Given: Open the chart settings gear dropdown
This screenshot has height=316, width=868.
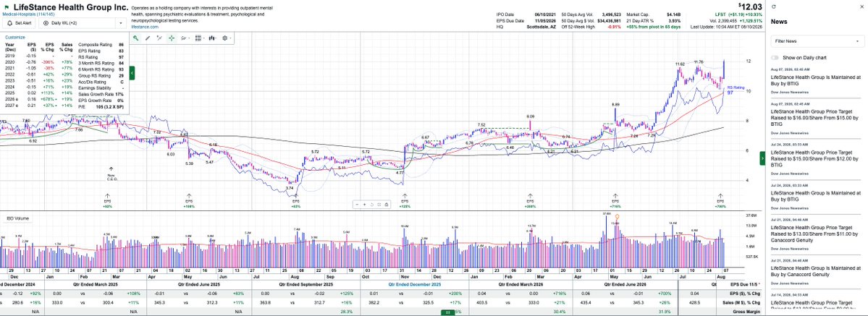Looking at the screenshot, I should [x=227, y=38].
